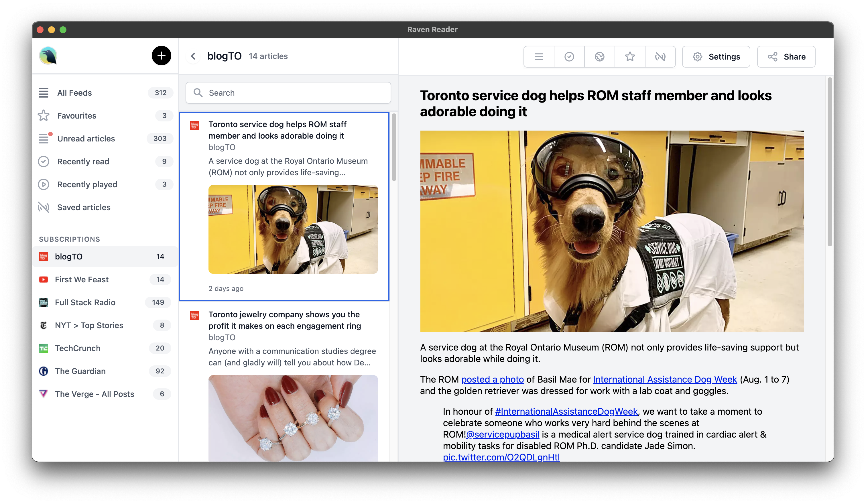Click the back chevron beside blogTO
This screenshot has width=866, height=504.
pos(193,56)
